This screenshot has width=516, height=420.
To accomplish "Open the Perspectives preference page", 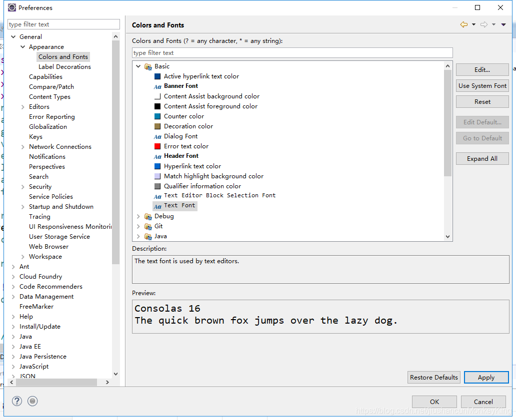I will tap(46, 167).
